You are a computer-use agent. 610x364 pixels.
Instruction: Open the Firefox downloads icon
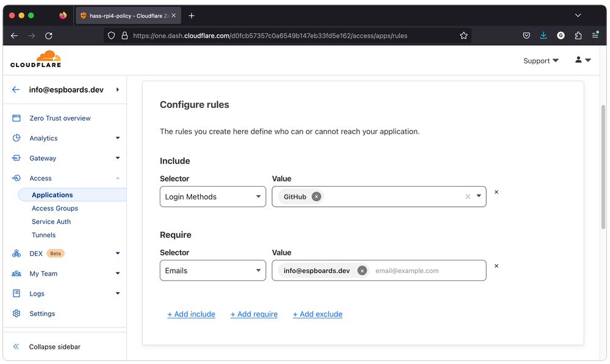click(544, 36)
